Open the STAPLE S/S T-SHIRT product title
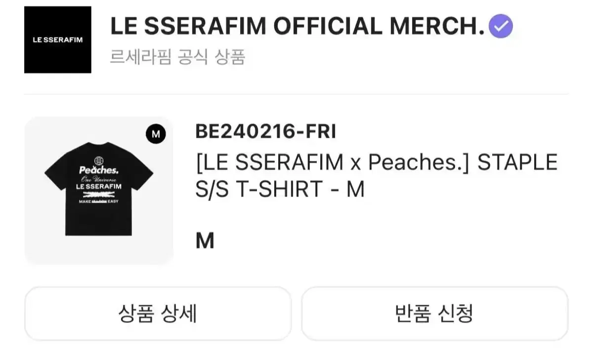The image size is (593, 364). (377, 175)
